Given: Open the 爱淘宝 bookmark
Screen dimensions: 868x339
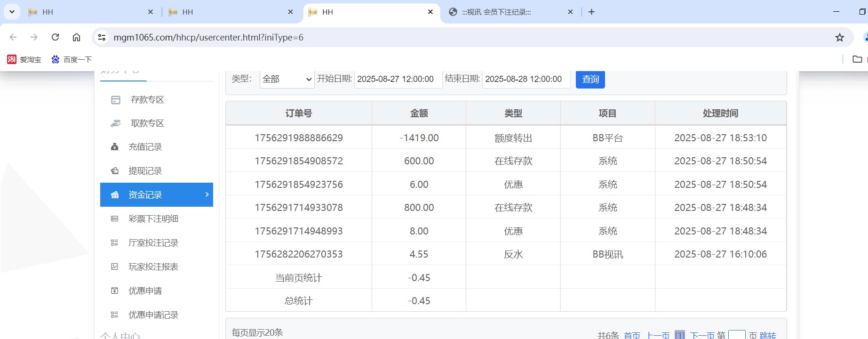Looking at the screenshot, I should pos(24,59).
